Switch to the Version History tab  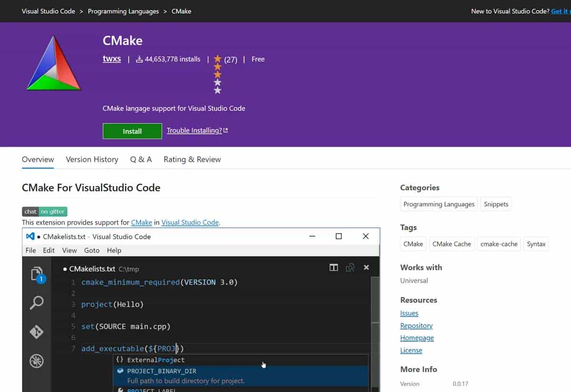92,159
